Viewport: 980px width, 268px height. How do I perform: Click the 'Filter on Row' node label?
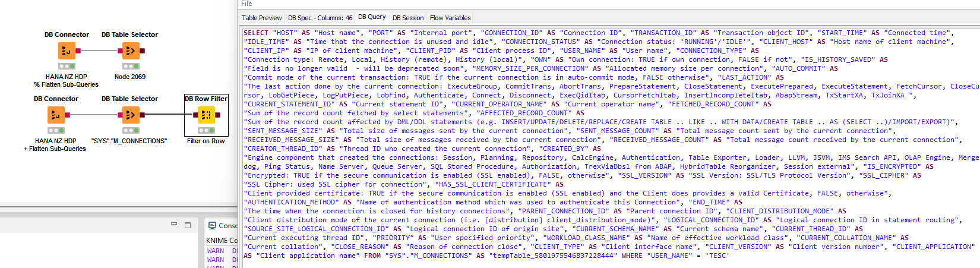tap(206, 141)
